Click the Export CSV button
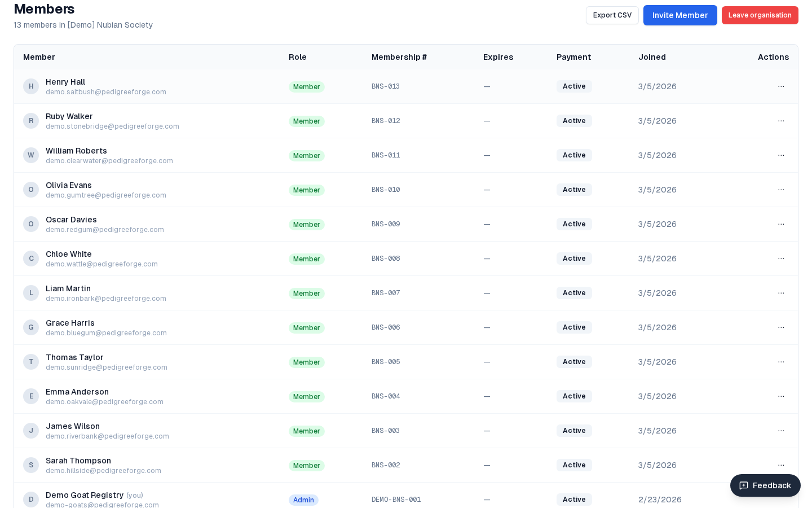 click(x=612, y=15)
